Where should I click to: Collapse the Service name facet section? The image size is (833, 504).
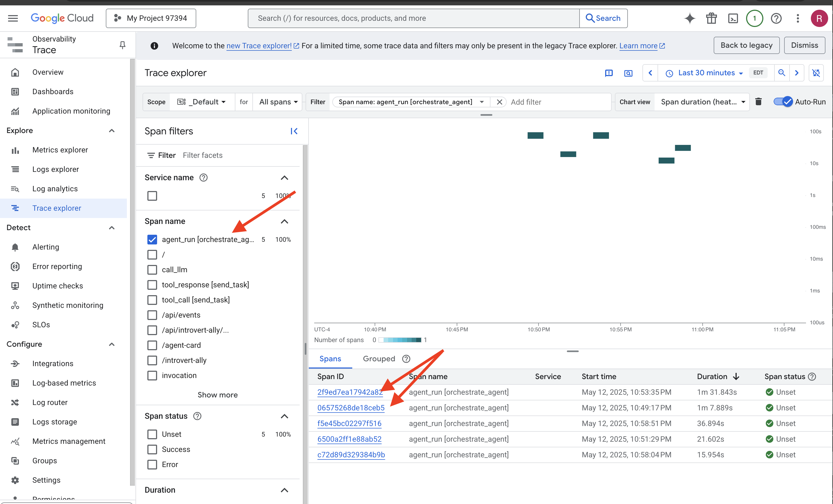point(284,178)
